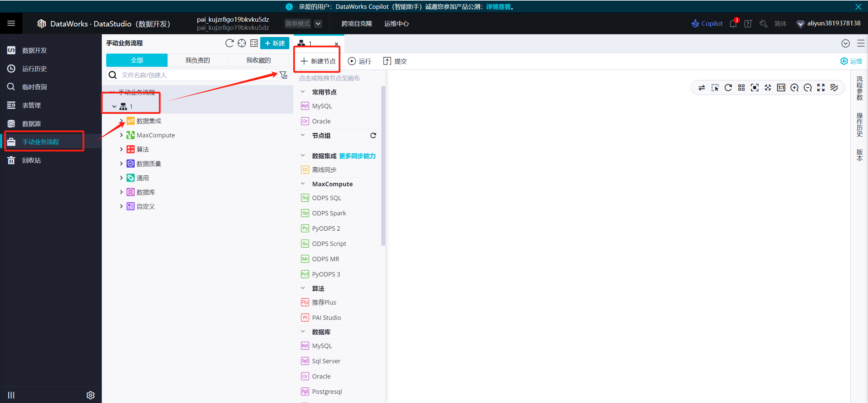This screenshot has width=868, height=403.
Task: Collapse the 常用节点 section in node panel
Action: [303, 92]
